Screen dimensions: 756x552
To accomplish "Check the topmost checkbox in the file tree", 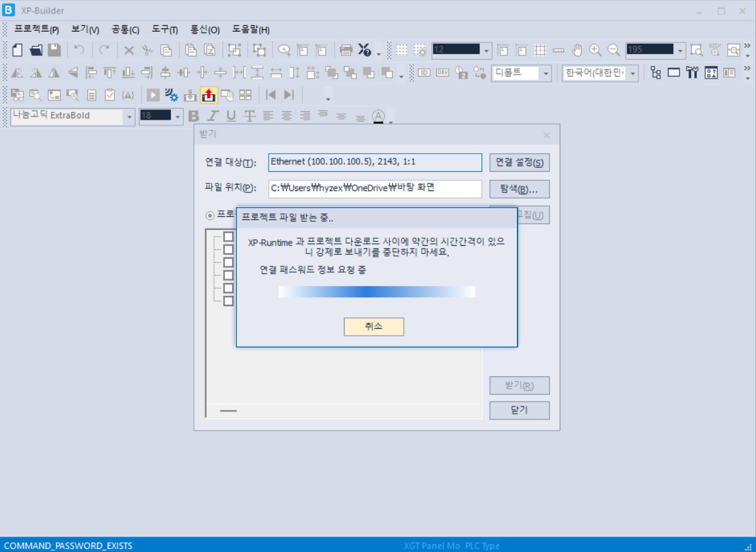I will (229, 237).
